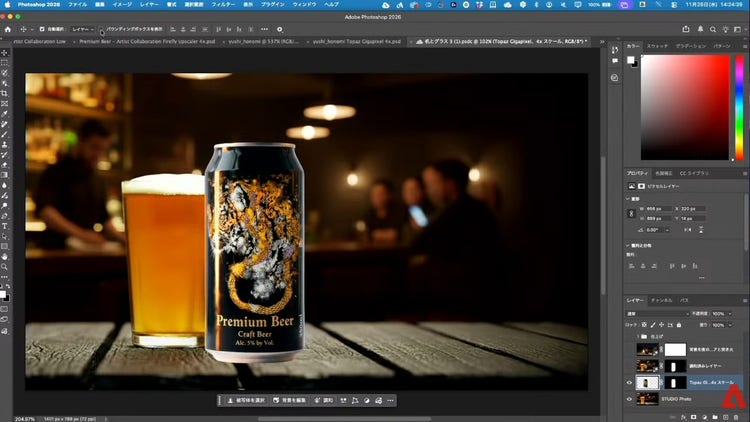Open options bar settings gear icon
Viewport: 750px width, 422px height.
click(279, 29)
